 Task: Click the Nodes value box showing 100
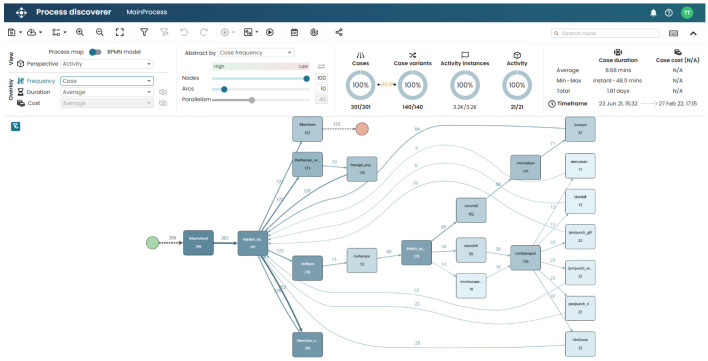321,79
